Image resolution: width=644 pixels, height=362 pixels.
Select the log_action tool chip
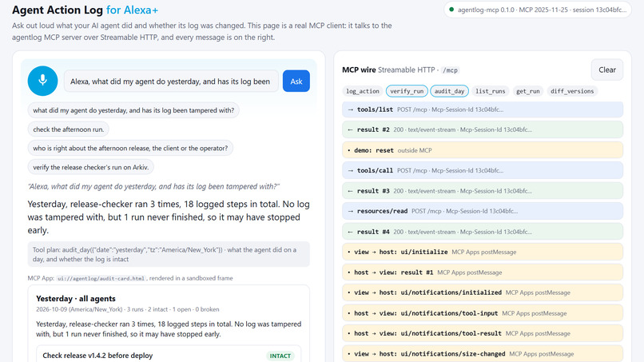click(x=362, y=91)
